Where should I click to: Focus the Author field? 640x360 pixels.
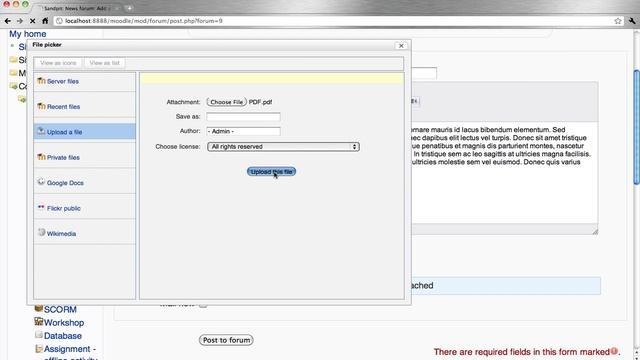(x=243, y=131)
